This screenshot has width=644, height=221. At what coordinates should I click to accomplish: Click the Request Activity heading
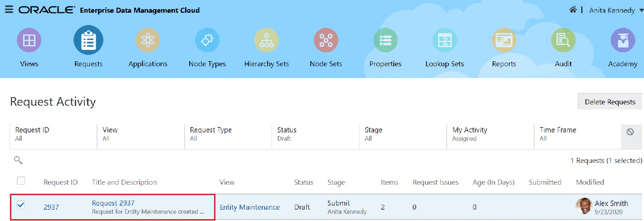click(53, 102)
